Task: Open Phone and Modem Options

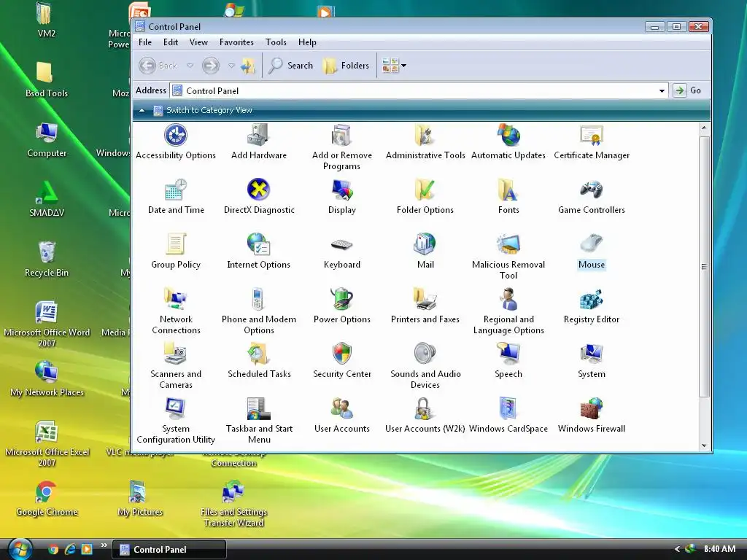Action: [259, 311]
